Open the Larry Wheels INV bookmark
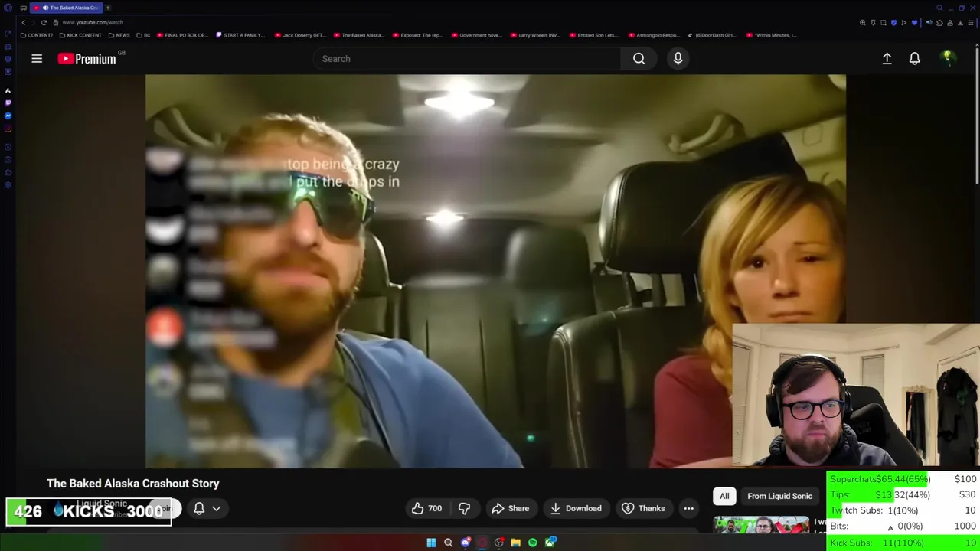 coord(535,35)
